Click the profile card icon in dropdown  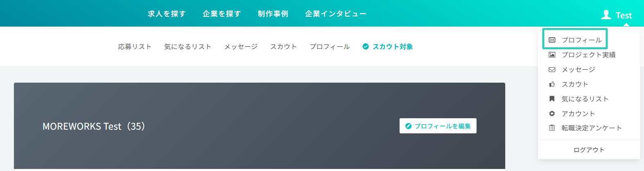552,40
